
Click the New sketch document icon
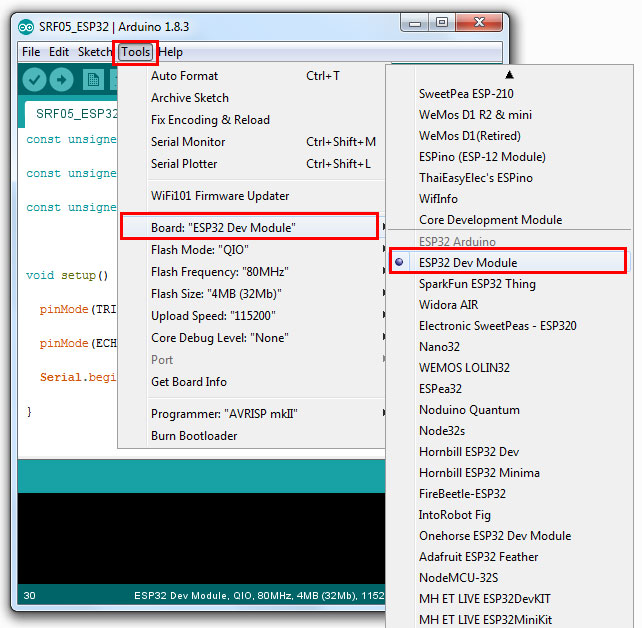tap(93, 79)
